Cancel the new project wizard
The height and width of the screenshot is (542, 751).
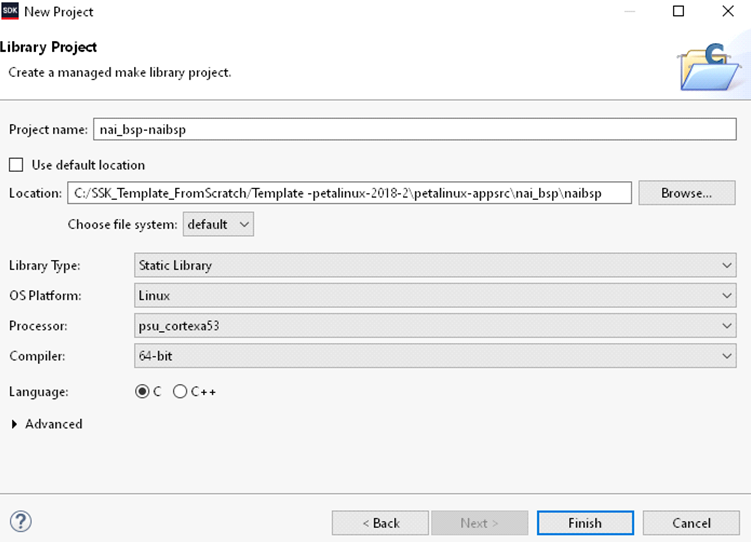pyautogui.click(x=691, y=523)
